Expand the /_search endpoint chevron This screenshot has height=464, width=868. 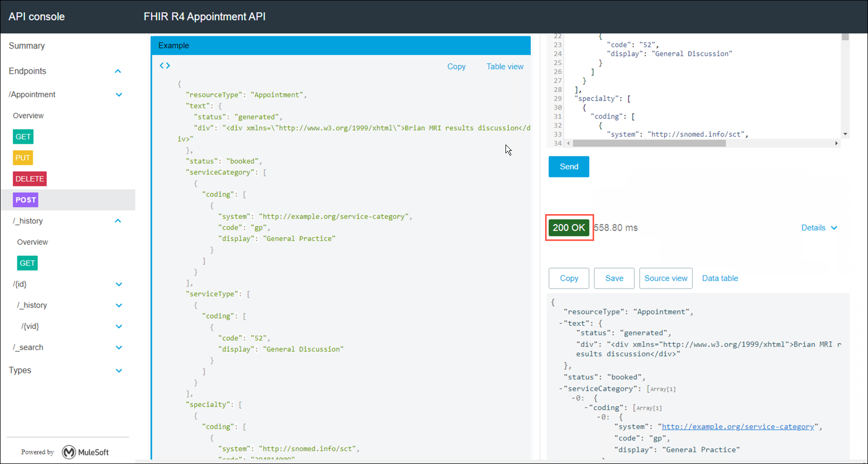click(x=119, y=347)
